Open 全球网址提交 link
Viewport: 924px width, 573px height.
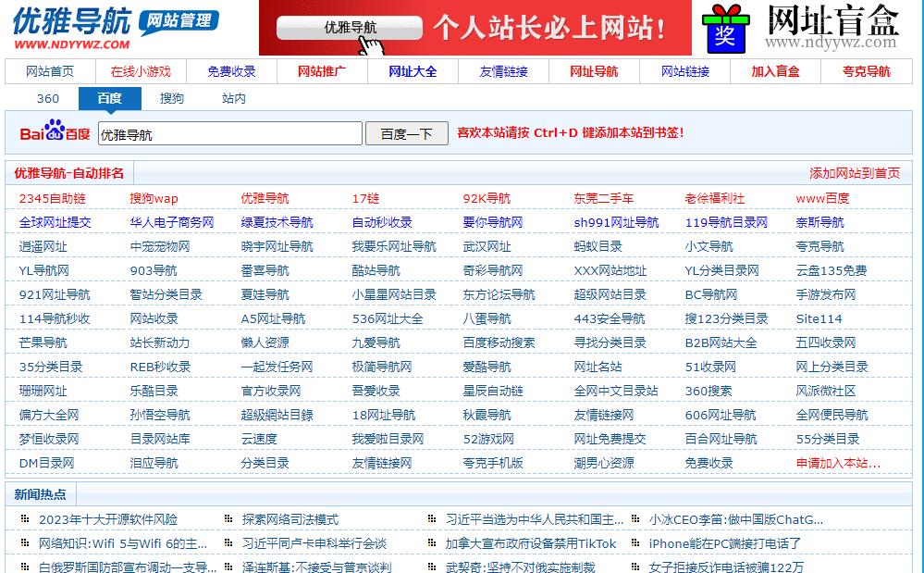click(x=55, y=222)
